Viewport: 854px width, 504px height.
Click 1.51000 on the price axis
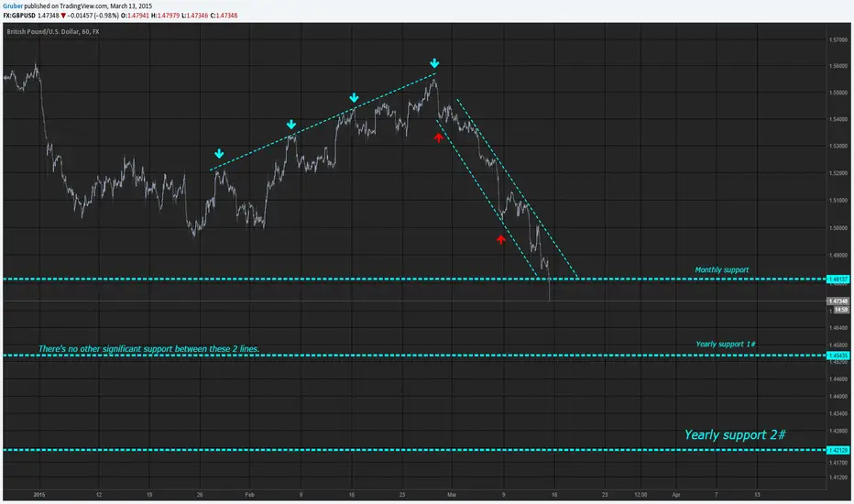coord(838,201)
